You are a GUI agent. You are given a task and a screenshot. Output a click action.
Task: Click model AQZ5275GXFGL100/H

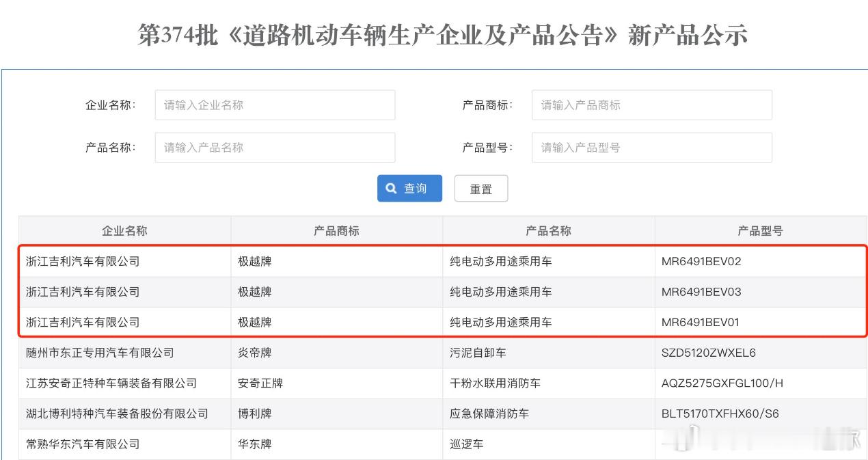click(x=722, y=383)
